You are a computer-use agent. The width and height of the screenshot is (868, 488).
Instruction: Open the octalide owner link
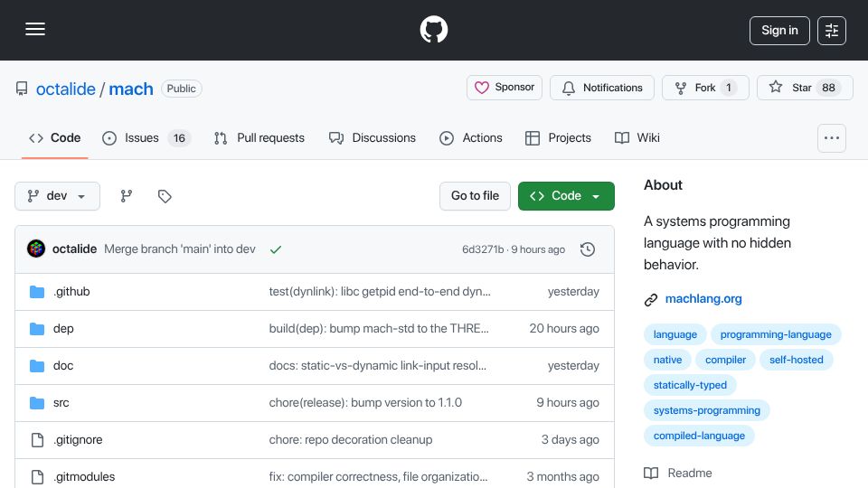point(66,89)
